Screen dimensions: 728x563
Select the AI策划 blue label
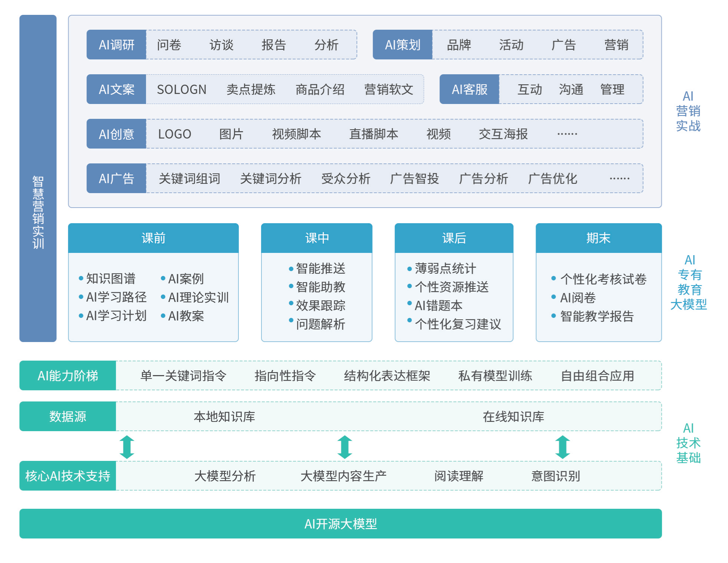[403, 45]
